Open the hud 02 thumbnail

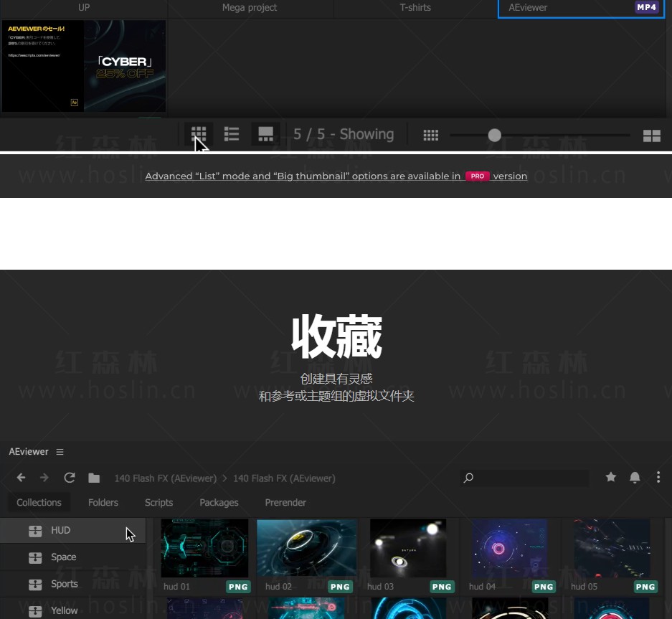(307, 548)
